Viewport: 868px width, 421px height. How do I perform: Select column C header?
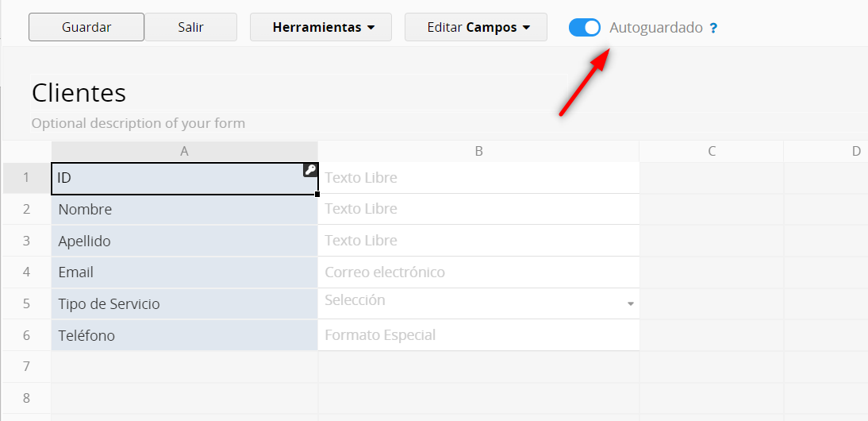tap(711, 151)
